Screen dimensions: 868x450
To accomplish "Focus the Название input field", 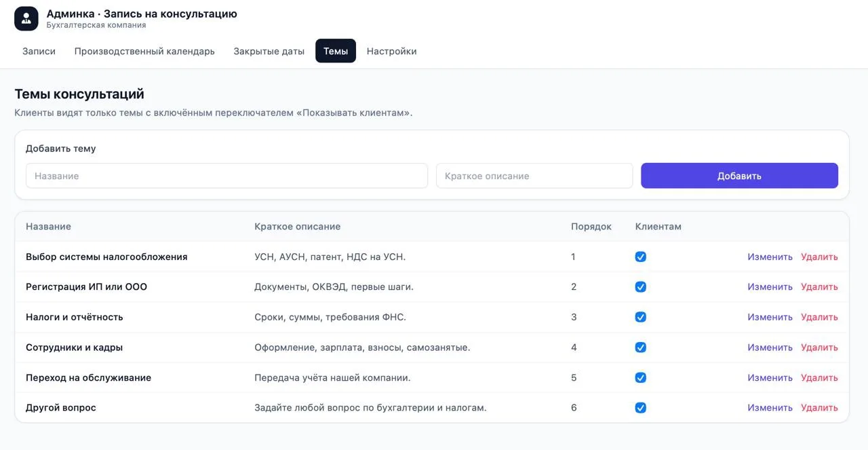I will [x=226, y=176].
